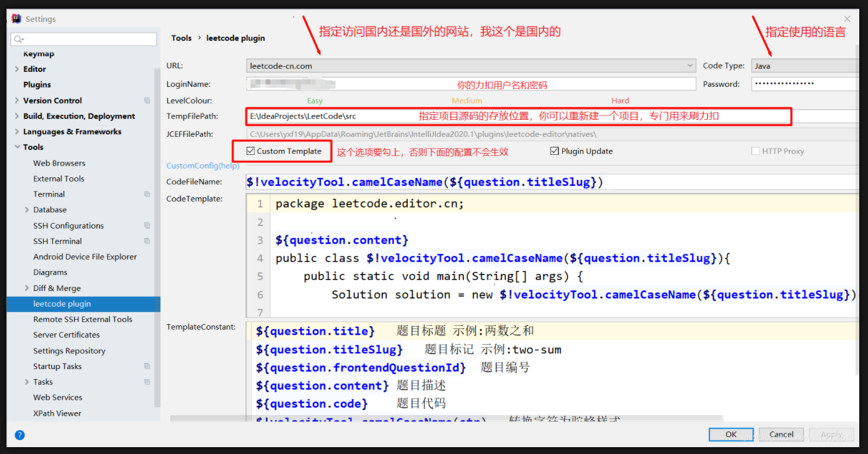Toggle the Plugin Update checkbox
The height and width of the screenshot is (454, 868).
click(555, 151)
